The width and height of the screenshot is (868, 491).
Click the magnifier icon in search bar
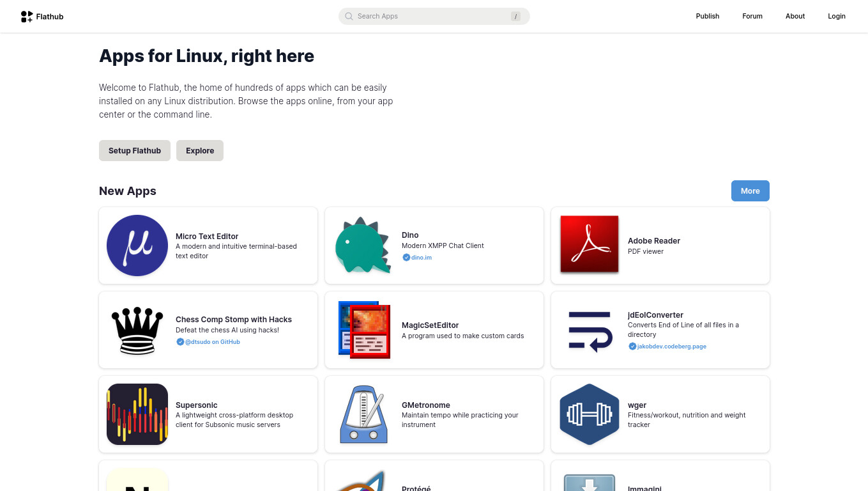pyautogui.click(x=349, y=17)
